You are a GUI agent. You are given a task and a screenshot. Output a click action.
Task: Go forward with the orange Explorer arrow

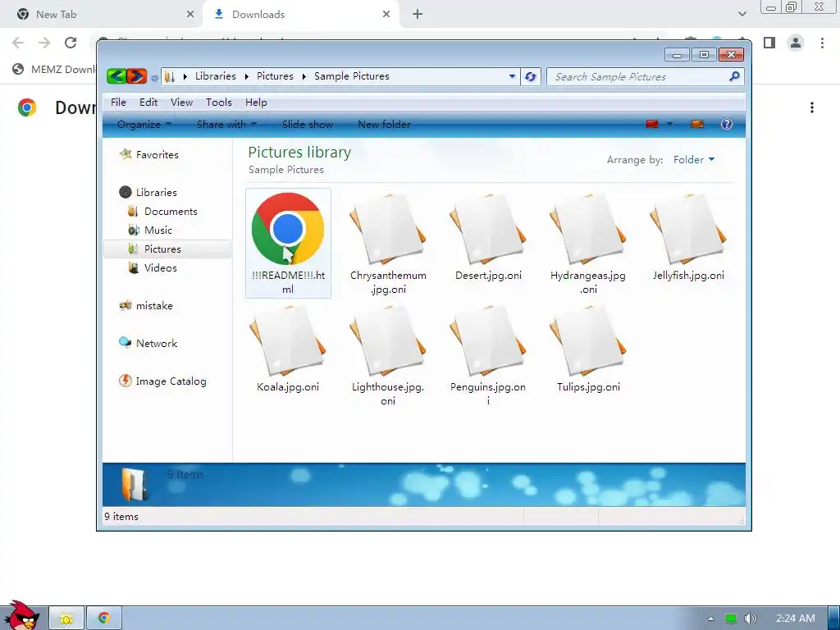coord(137,76)
